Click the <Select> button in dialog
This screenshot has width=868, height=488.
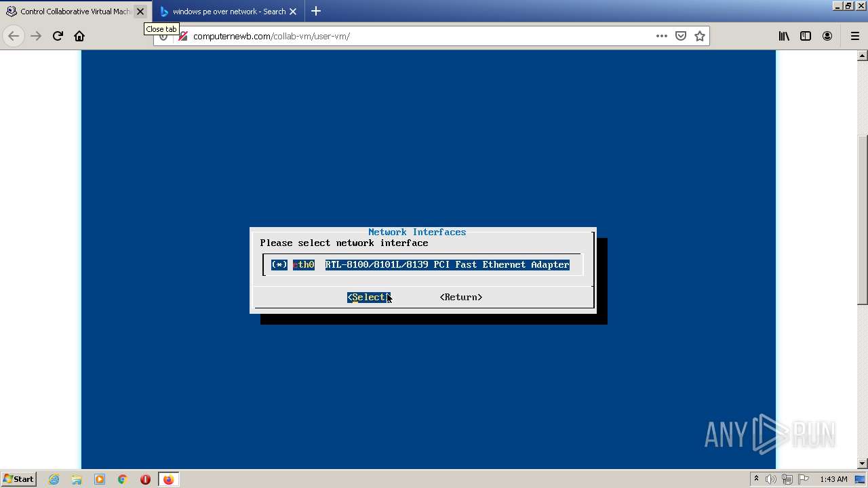369,297
